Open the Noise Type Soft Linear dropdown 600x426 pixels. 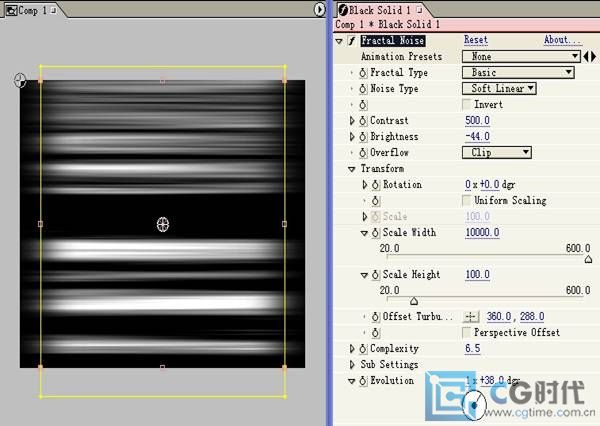[499, 88]
